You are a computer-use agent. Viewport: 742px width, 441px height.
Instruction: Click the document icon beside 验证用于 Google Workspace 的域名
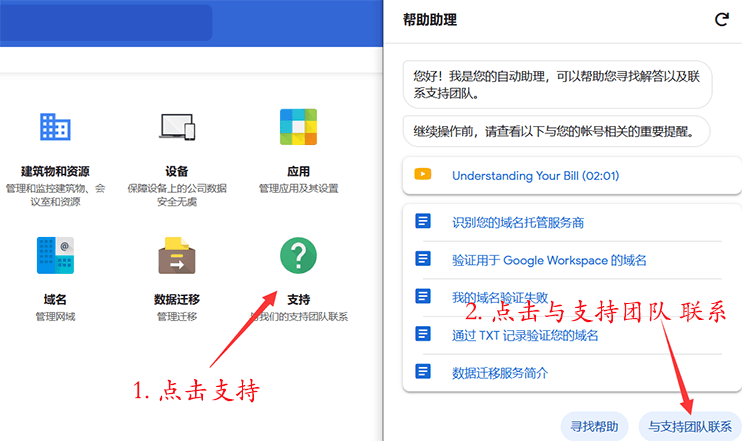pos(423,259)
